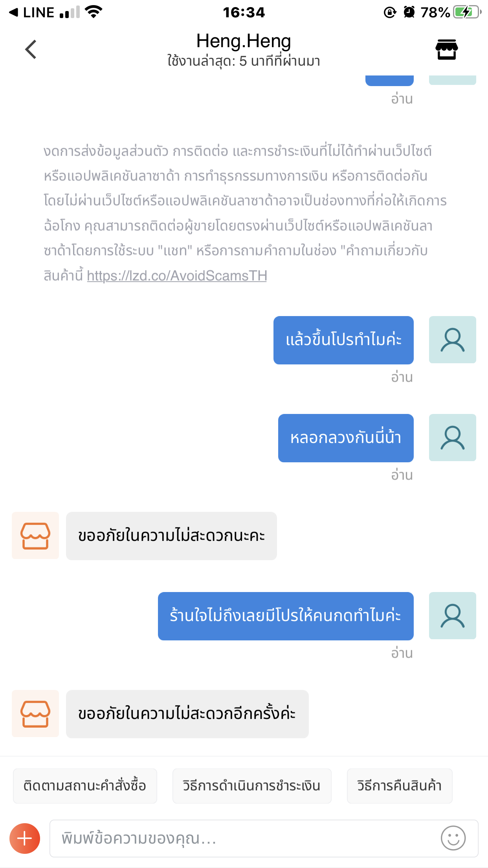Tap the battery indicator in status bar

467,12
